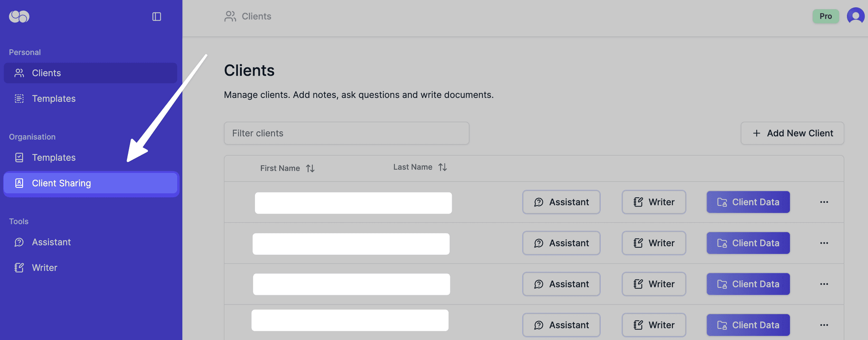This screenshot has height=340, width=868.
Task: Expand more options for the first client
Action: click(x=824, y=202)
